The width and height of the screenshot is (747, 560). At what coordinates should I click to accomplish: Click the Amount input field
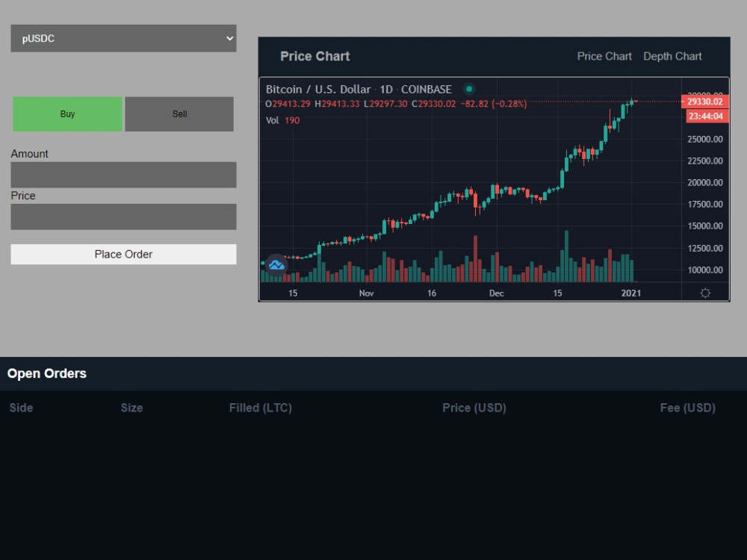pyautogui.click(x=123, y=175)
